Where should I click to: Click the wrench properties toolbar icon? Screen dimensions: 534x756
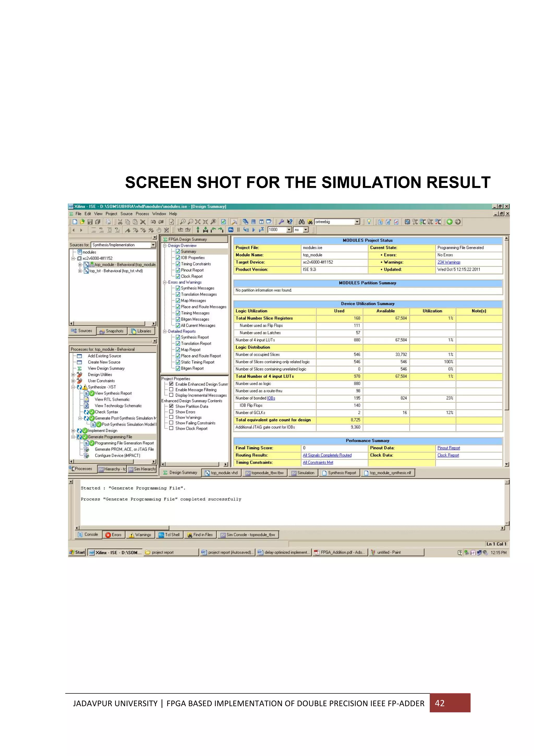[281, 222]
